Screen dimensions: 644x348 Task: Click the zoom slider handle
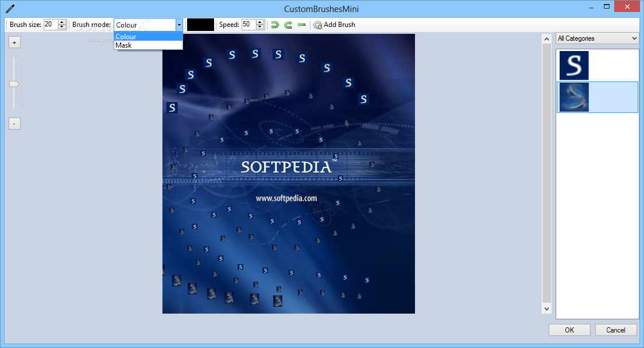[x=14, y=84]
